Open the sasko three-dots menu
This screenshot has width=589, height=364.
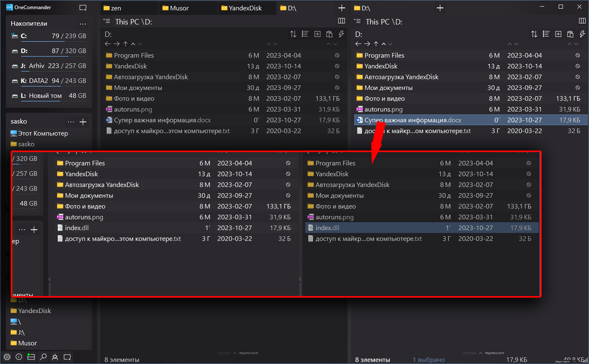71,121
